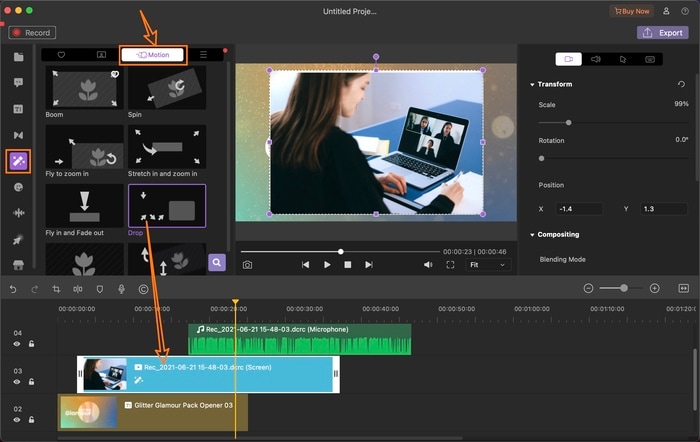Open the Titles text sidebar icon
Screen dimensions: 700x442
pos(18,109)
